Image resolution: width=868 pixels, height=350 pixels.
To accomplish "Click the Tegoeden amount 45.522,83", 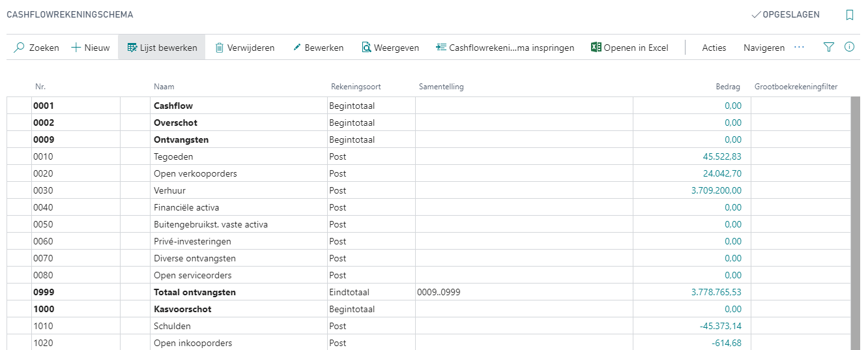I will coord(718,157).
